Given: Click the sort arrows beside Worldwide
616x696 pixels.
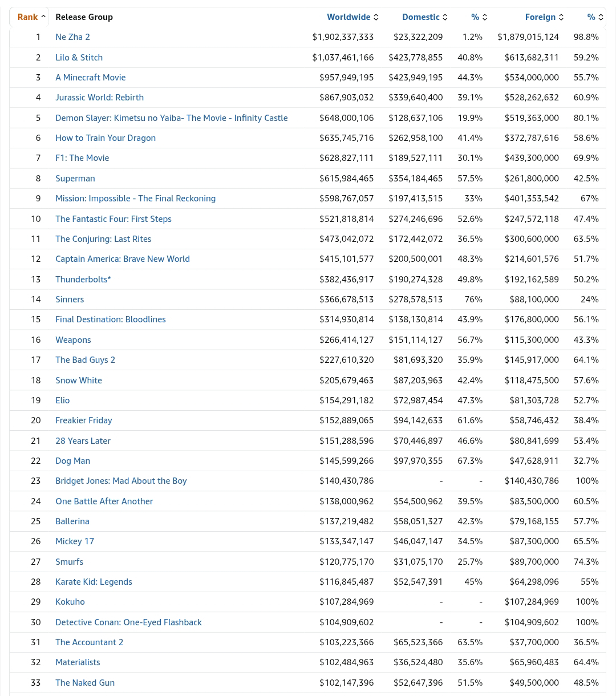Looking at the screenshot, I should click(x=376, y=17).
